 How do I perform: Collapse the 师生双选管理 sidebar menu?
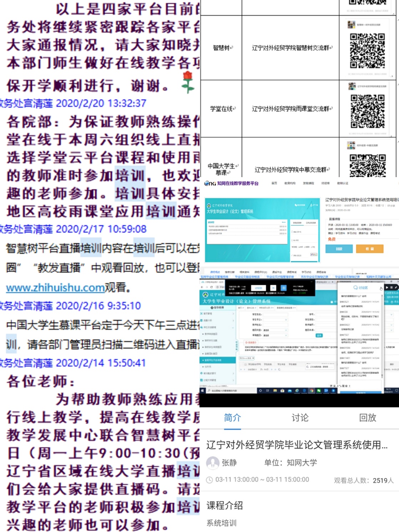[x=217, y=327]
